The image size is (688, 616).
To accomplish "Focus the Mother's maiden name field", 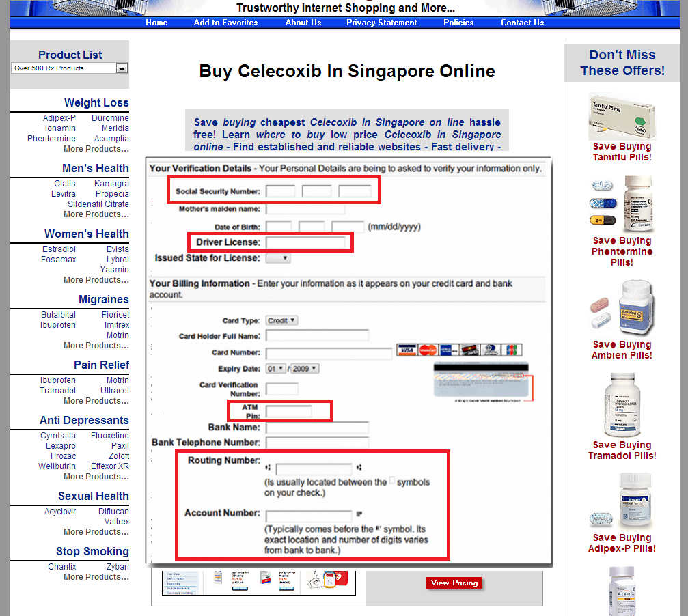I will tap(305, 209).
